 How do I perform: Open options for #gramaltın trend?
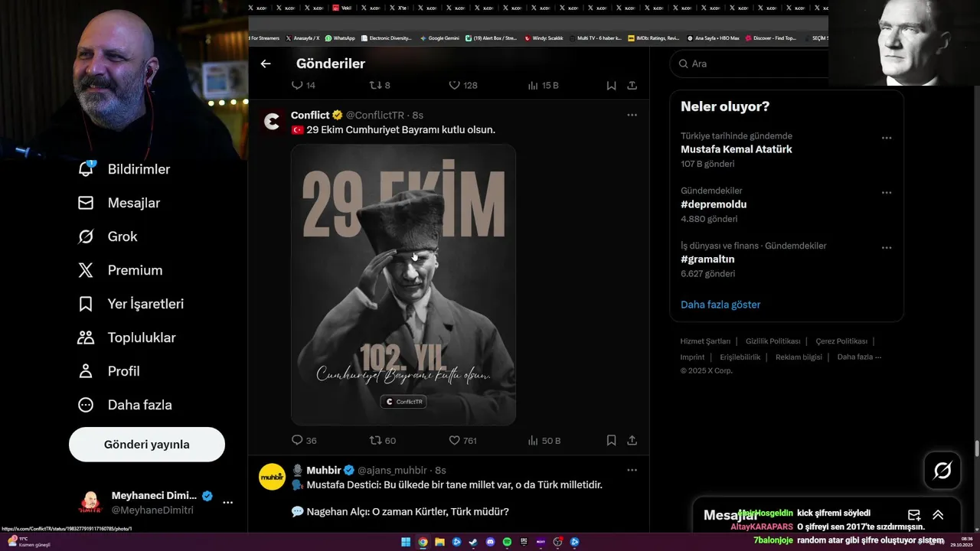pyautogui.click(x=887, y=248)
